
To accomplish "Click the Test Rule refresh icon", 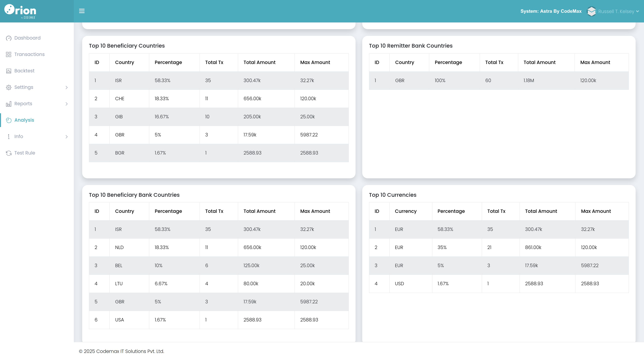I will [9, 153].
